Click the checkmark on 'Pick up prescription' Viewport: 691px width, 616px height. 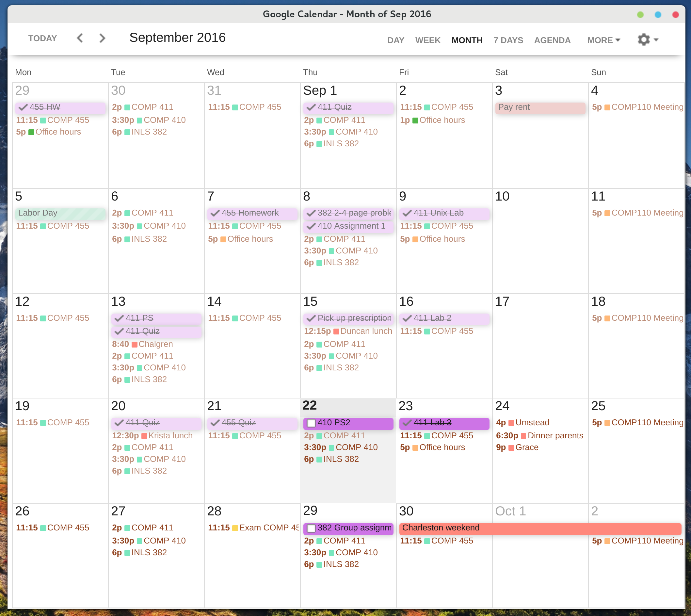point(311,318)
